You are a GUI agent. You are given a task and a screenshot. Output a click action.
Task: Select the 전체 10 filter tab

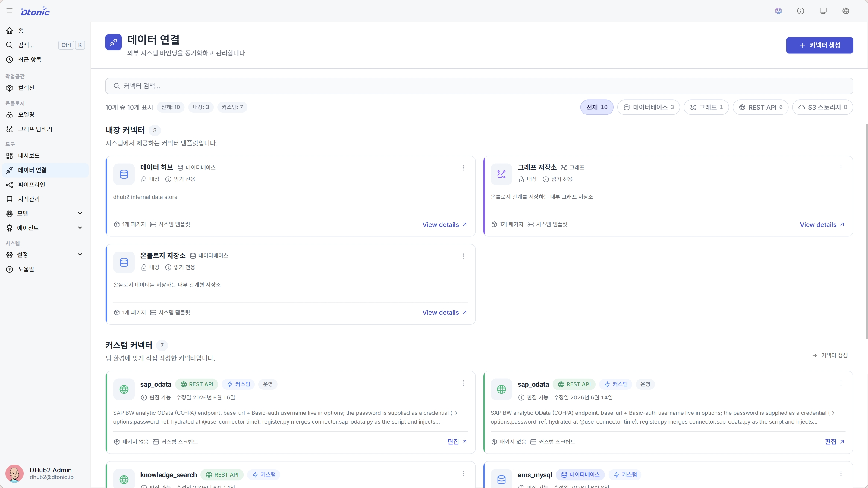tap(597, 107)
